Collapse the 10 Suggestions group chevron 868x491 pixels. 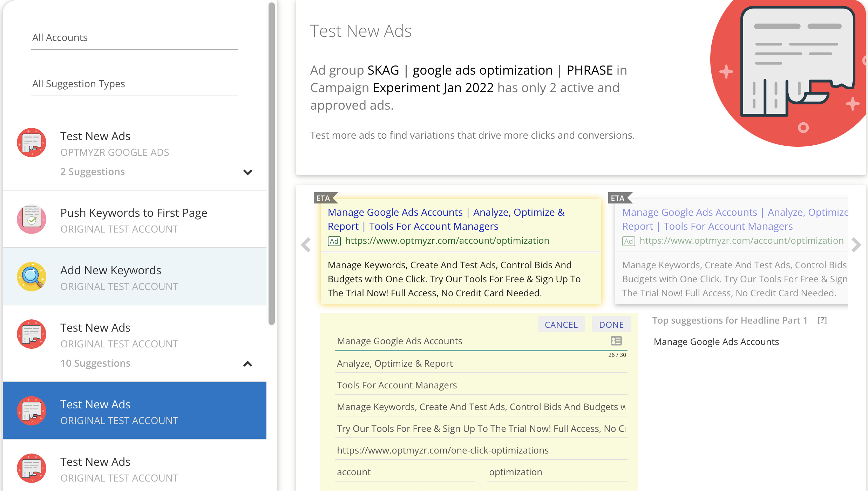247,364
